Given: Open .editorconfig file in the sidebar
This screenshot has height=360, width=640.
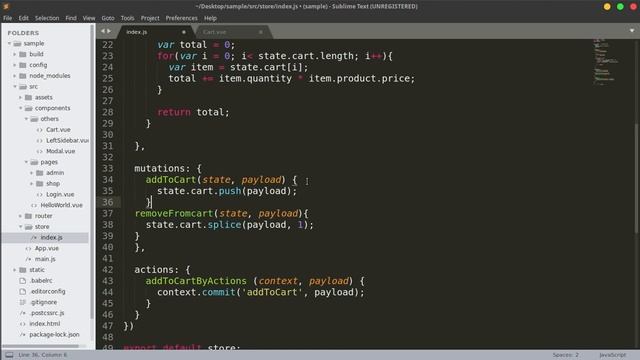Looking at the screenshot, I should [47, 291].
